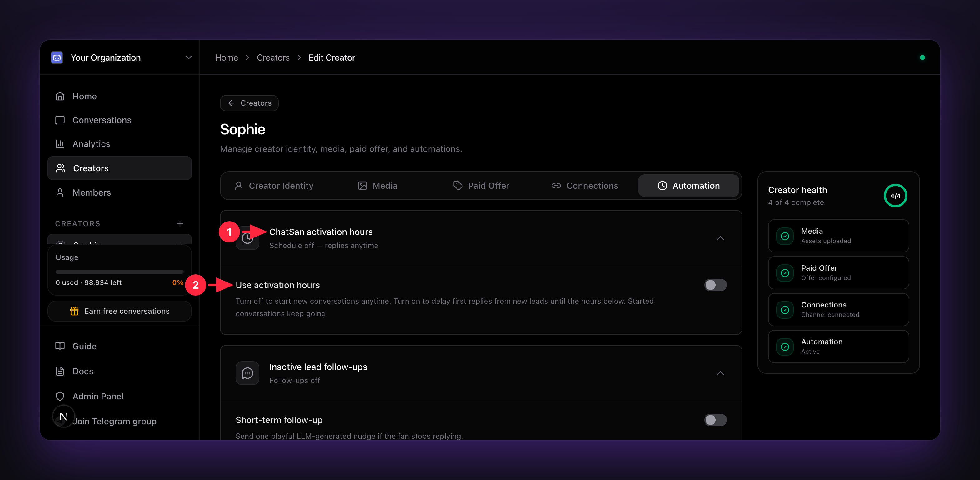Viewport: 980px width, 480px height.
Task: Click the 4/4 creator health ring
Action: point(895,196)
